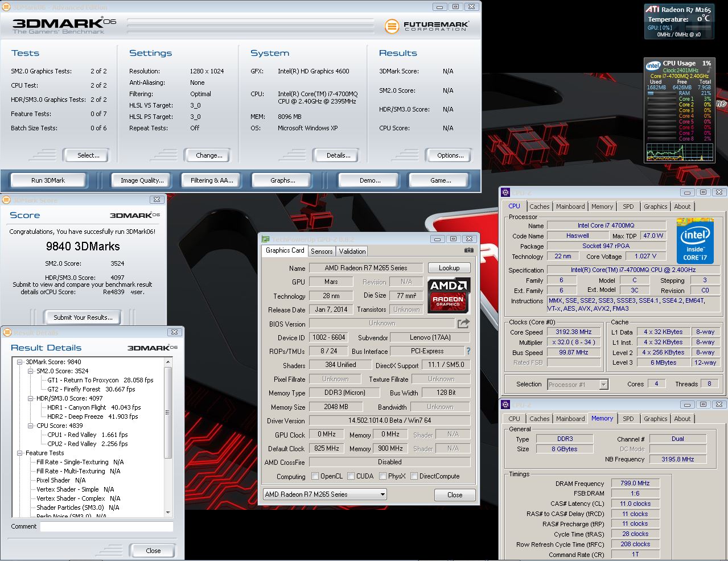Click the Bus Interface question mark icon

pos(468,351)
